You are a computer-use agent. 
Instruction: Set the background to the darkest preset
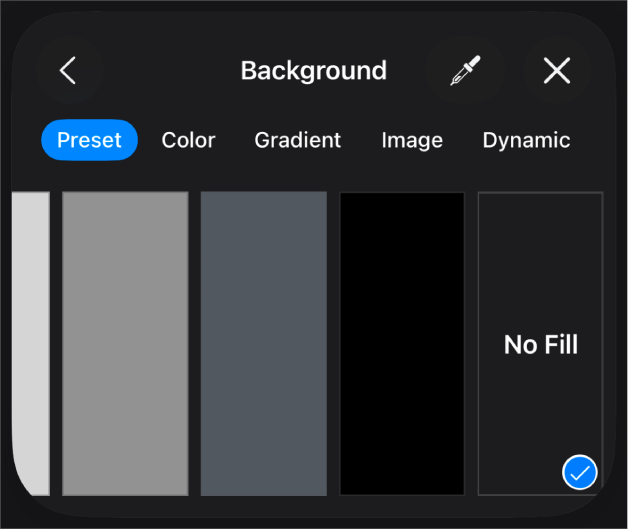(402, 343)
